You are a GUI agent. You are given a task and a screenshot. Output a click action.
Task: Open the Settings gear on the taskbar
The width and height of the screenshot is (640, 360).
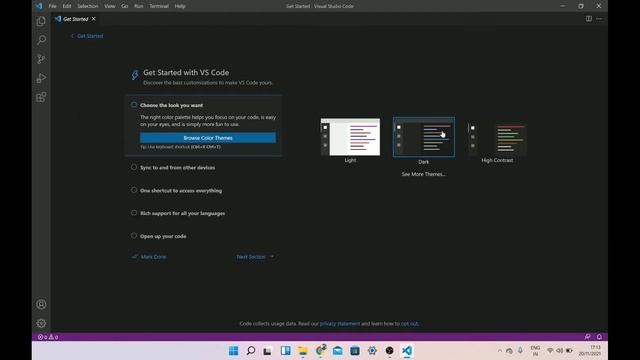(x=372, y=351)
